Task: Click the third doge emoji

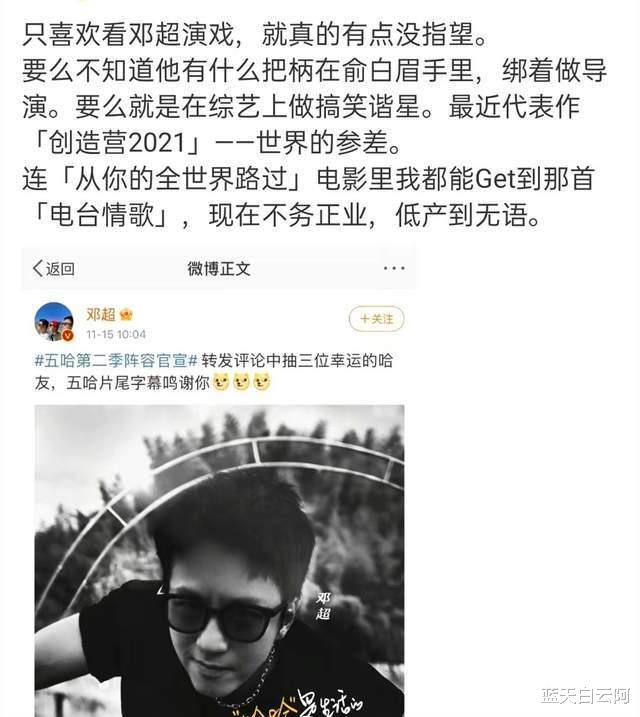Action: (262, 382)
